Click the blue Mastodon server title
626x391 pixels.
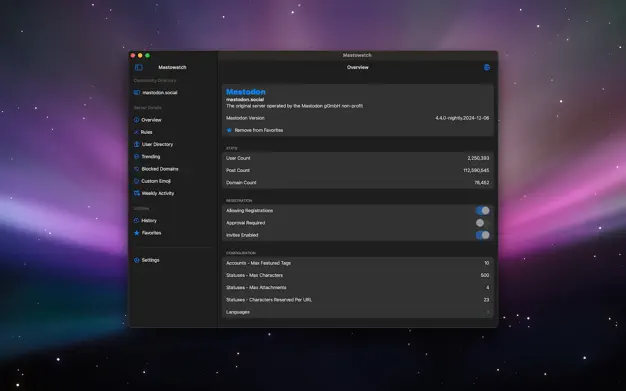coord(246,92)
